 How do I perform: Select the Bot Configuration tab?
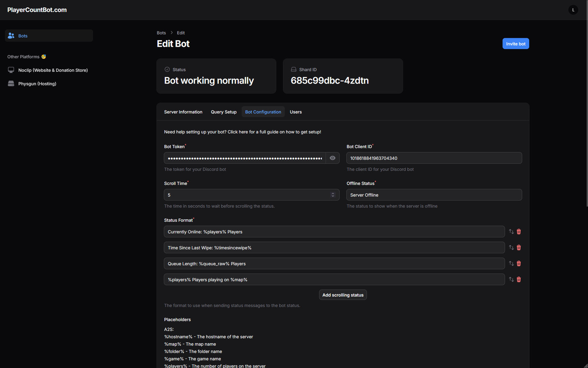263,112
